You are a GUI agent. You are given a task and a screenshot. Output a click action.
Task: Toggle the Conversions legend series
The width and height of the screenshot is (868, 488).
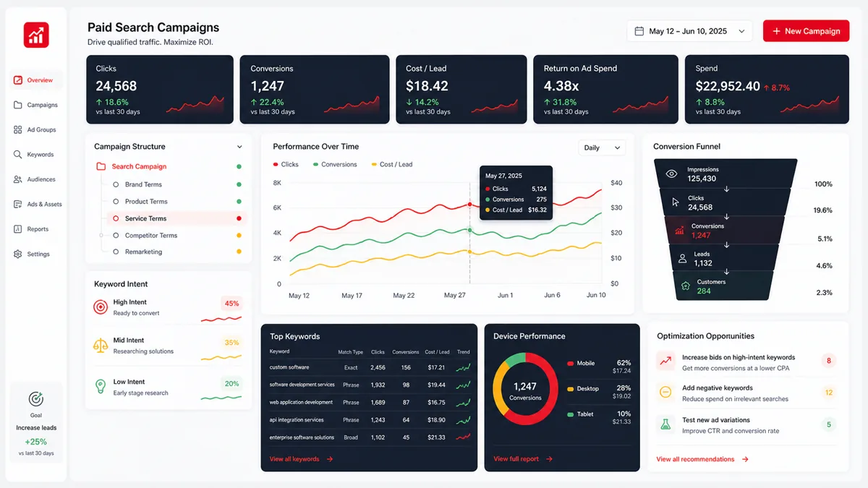point(335,164)
